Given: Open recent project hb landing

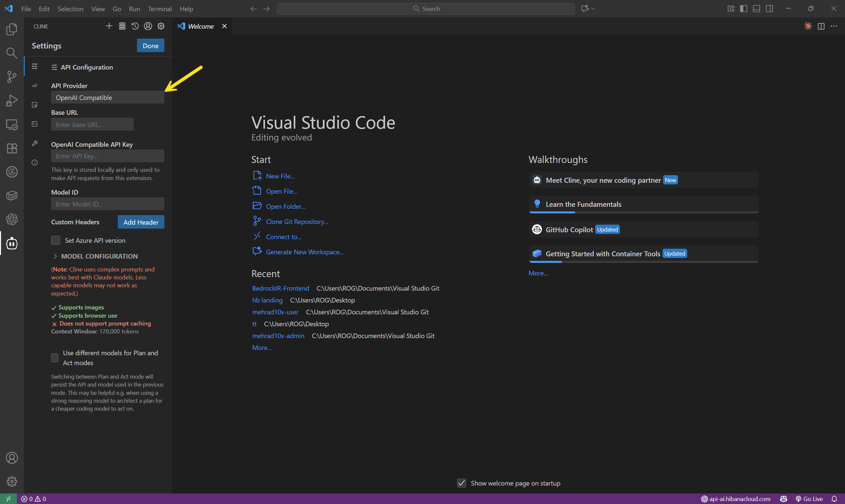Looking at the screenshot, I should (x=267, y=300).
